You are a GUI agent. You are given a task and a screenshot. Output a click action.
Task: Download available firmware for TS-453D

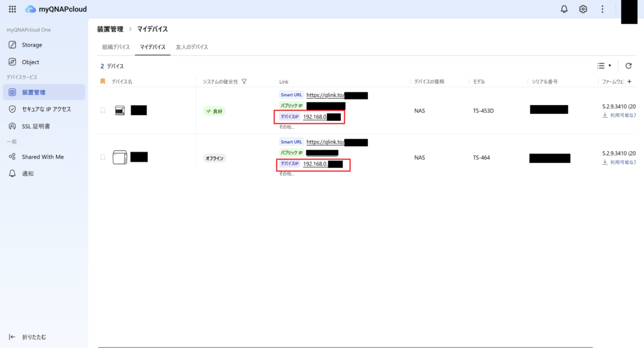click(x=619, y=115)
